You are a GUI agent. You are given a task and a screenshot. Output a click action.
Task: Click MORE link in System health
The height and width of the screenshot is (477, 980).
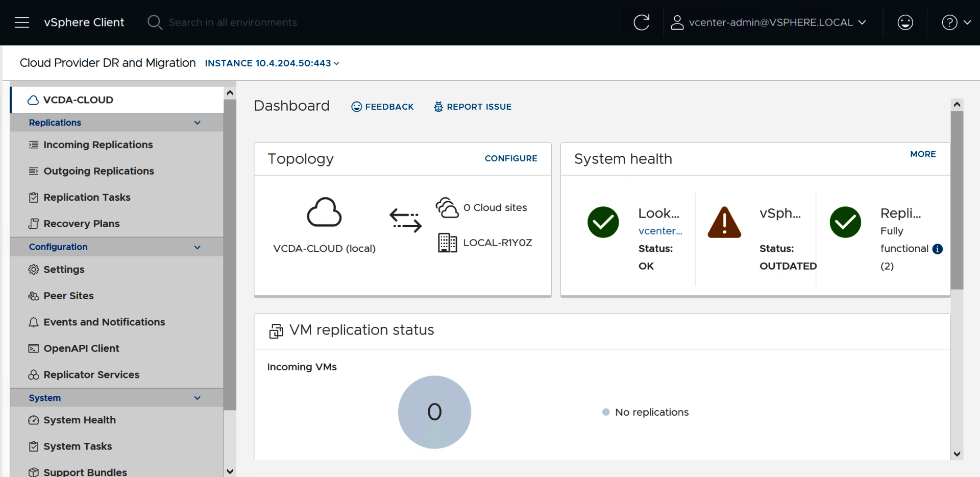[922, 154]
